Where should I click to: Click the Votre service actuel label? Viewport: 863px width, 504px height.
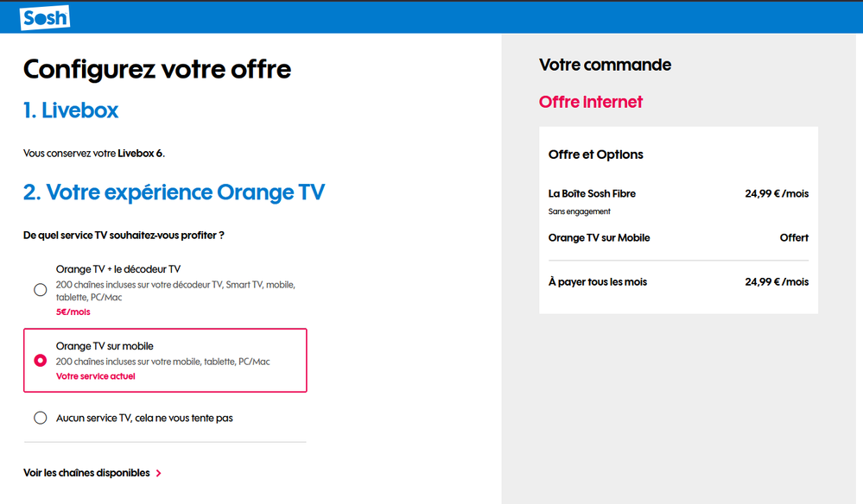[96, 376]
